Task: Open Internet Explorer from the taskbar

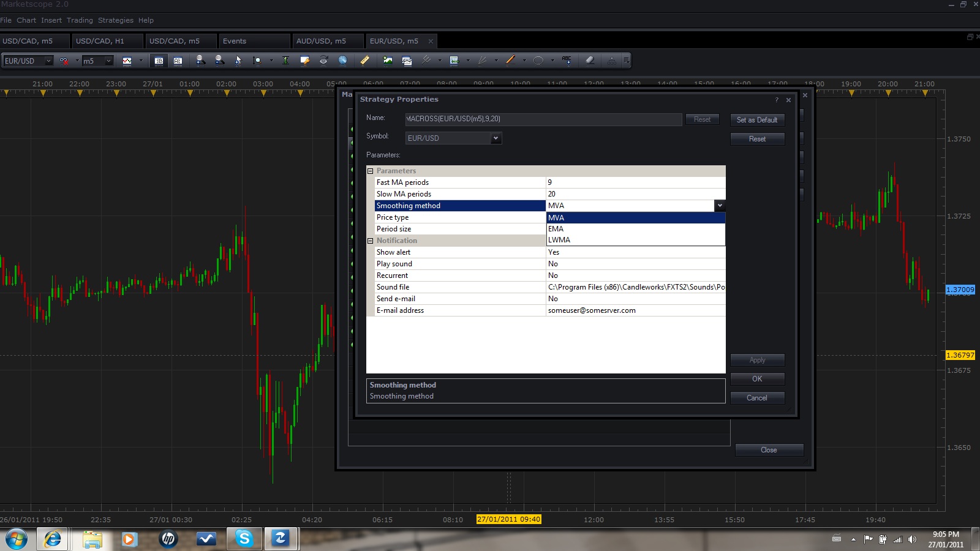Action: [x=53, y=539]
